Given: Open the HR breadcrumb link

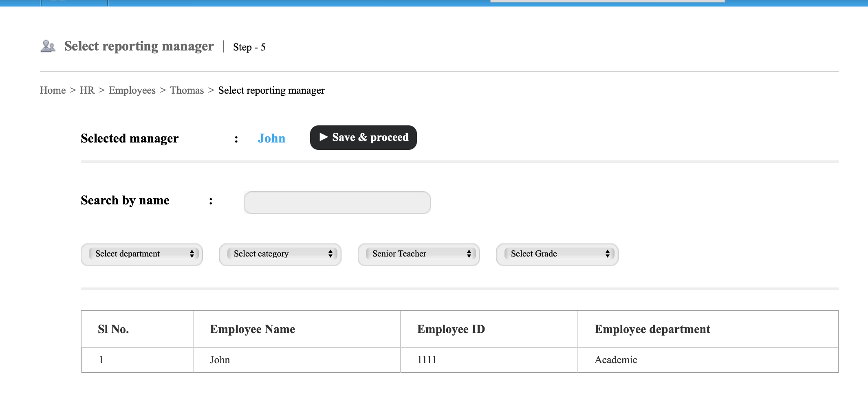Looking at the screenshot, I should (x=87, y=90).
